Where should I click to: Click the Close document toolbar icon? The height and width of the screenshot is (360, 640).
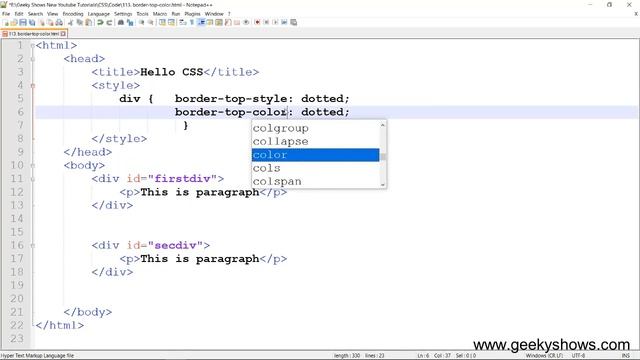(42, 22)
